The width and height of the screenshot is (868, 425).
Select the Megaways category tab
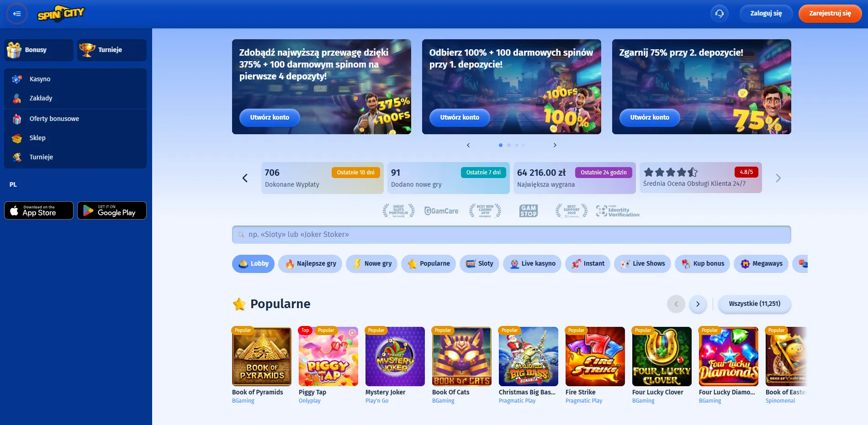pyautogui.click(x=761, y=263)
